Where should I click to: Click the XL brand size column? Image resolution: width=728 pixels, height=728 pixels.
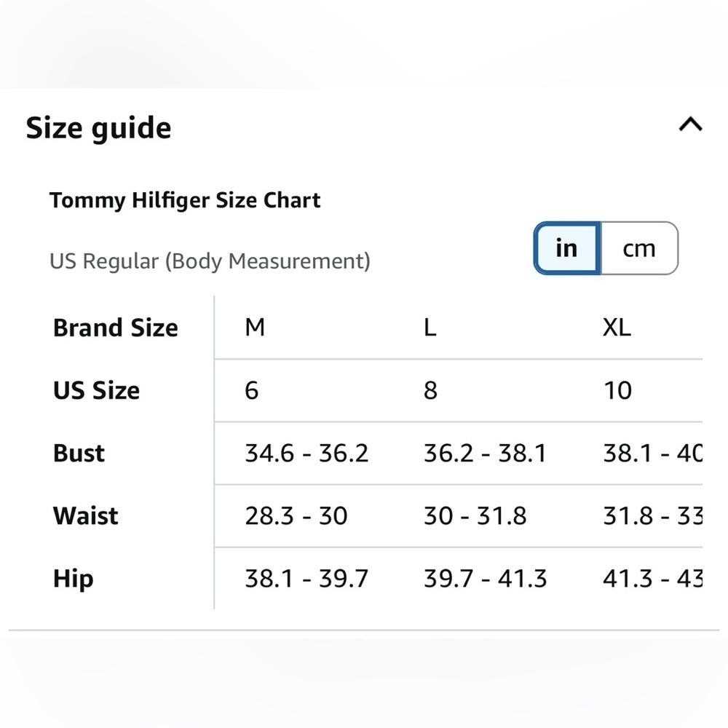point(617,328)
